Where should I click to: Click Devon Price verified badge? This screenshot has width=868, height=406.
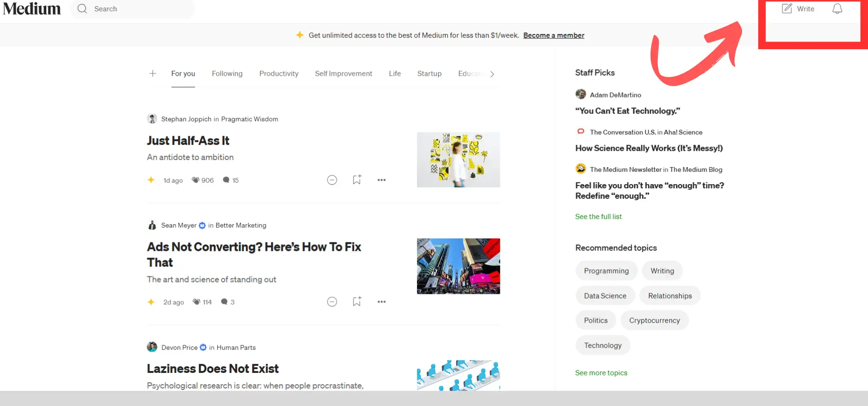pos(203,347)
